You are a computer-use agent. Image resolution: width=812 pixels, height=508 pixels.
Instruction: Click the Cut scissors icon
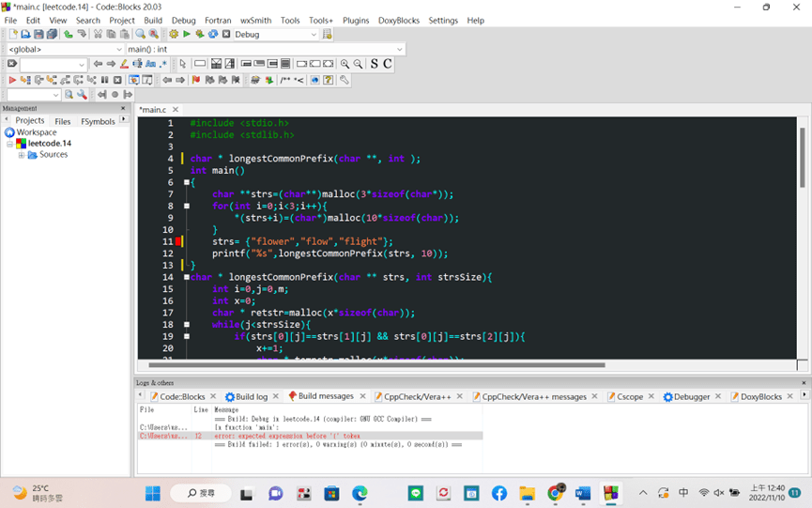98,35
